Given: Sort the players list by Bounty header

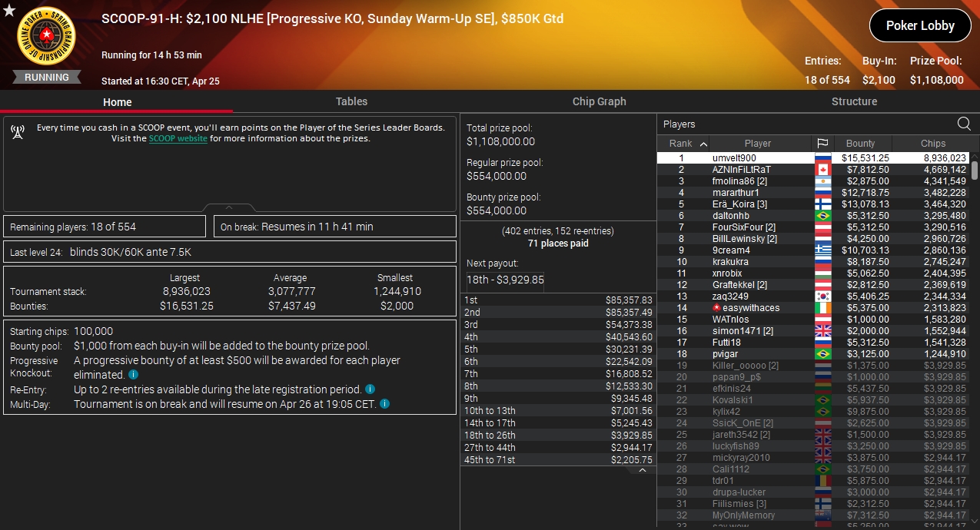Looking at the screenshot, I should click(x=861, y=144).
